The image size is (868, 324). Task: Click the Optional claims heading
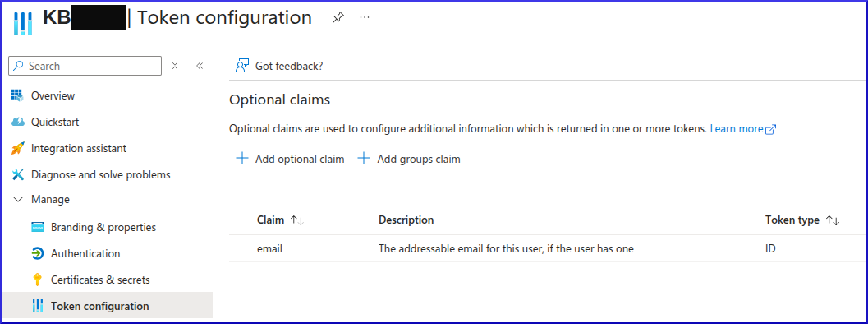pyautogui.click(x=279, y=100)
